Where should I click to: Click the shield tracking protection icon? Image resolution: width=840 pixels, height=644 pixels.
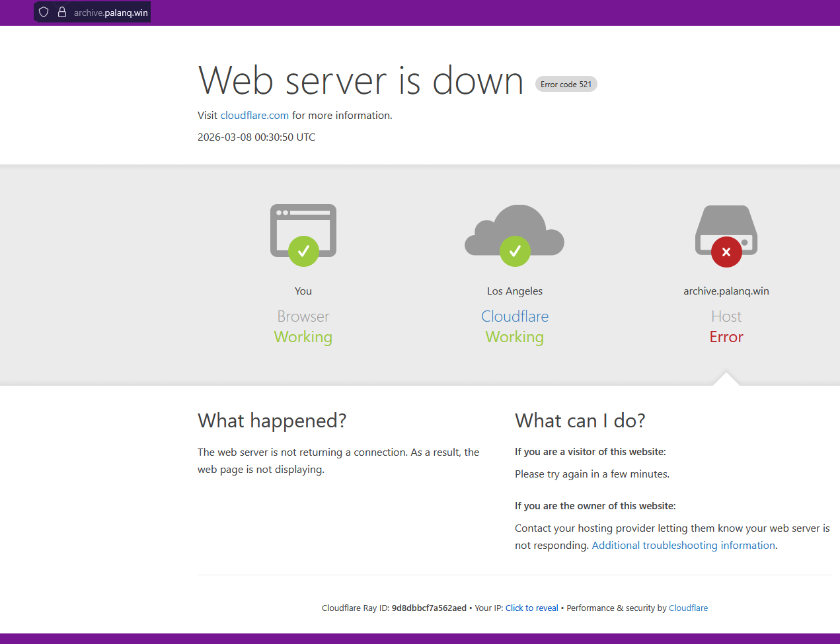click(44, 12)
